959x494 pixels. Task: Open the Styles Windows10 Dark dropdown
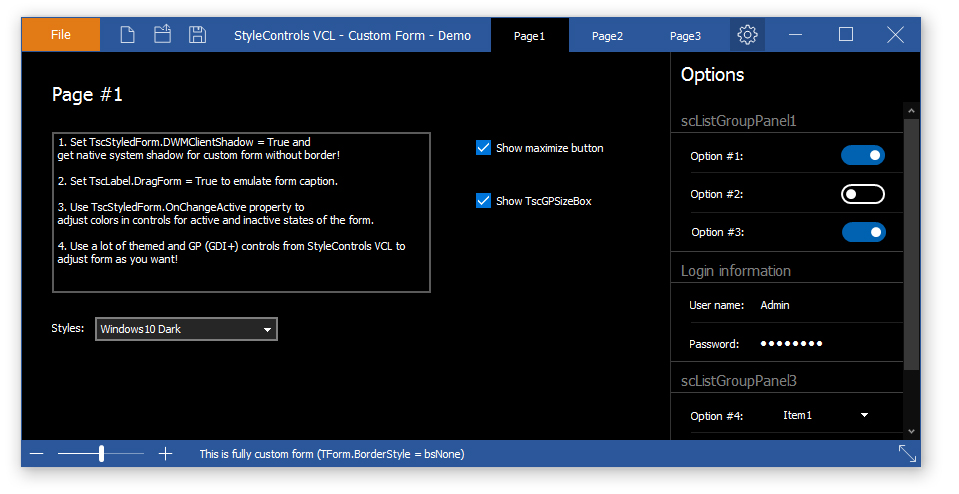pos(187,329)
